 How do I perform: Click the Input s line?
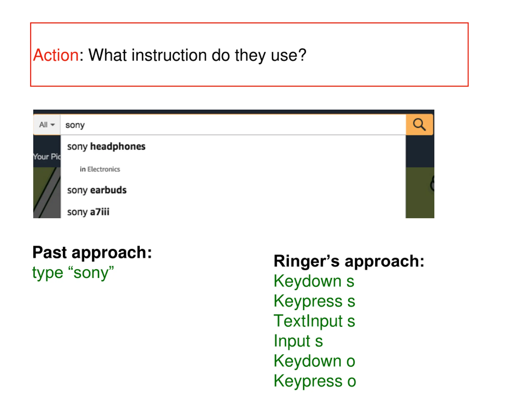[x=298, y=341]
